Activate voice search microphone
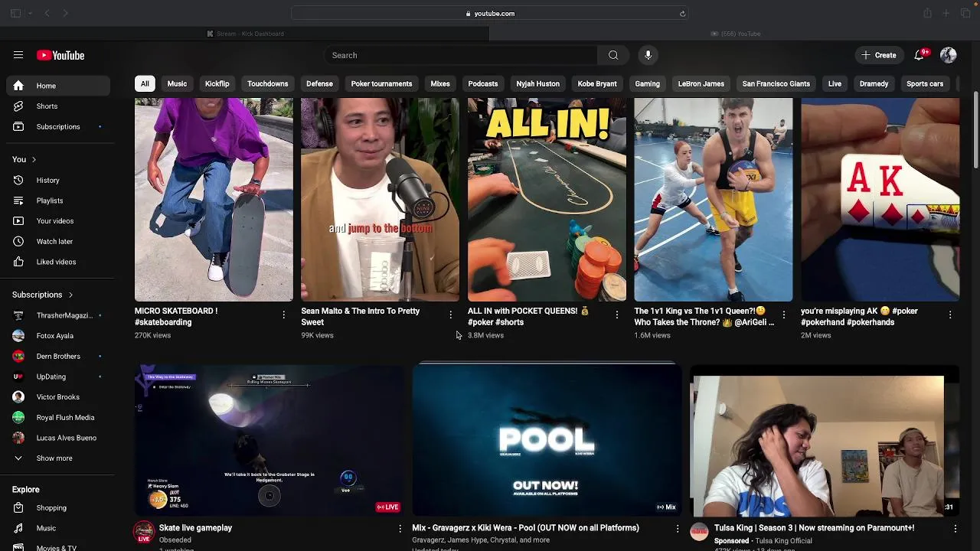The image size is (980, 551). tap(648, 55)
